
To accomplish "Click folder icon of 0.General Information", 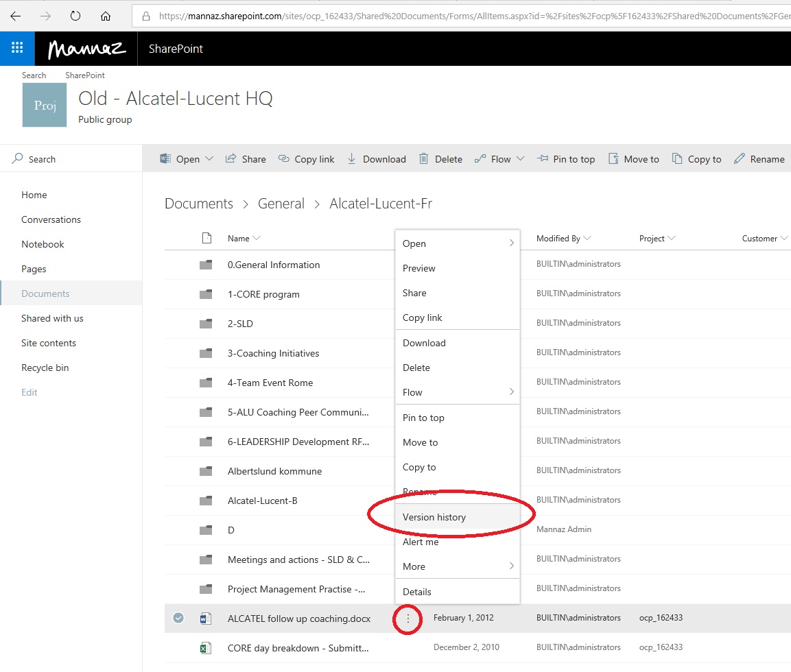I will pos(206,265).
